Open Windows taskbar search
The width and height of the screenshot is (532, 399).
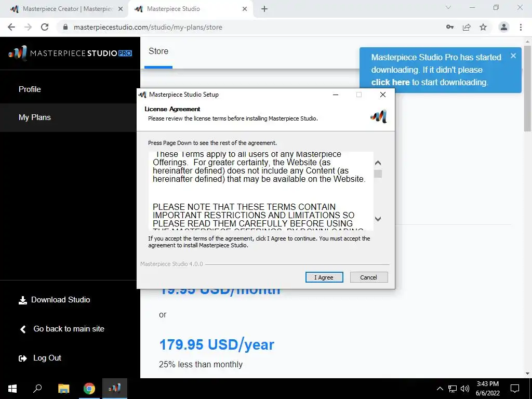click(x=37, y=389)
